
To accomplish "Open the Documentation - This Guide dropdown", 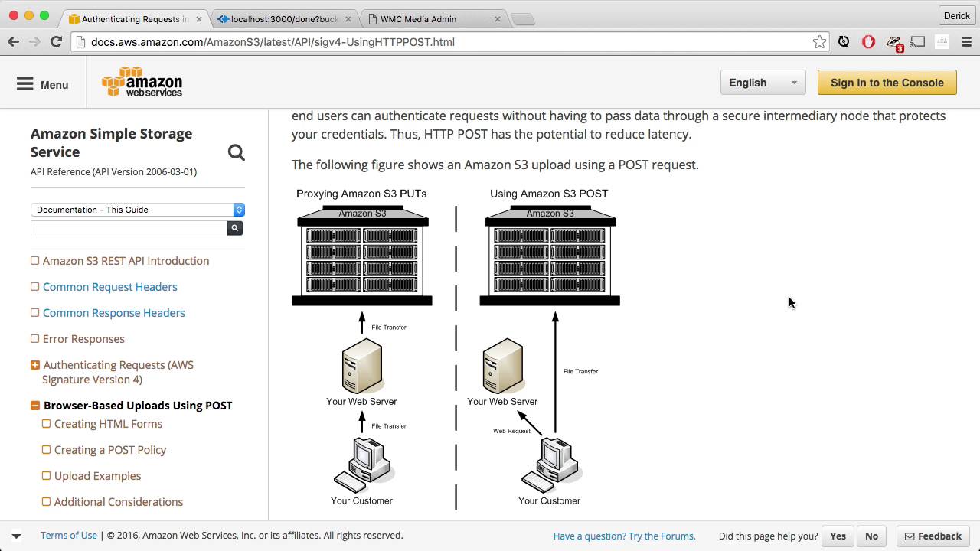I will [x=138, y=210].
